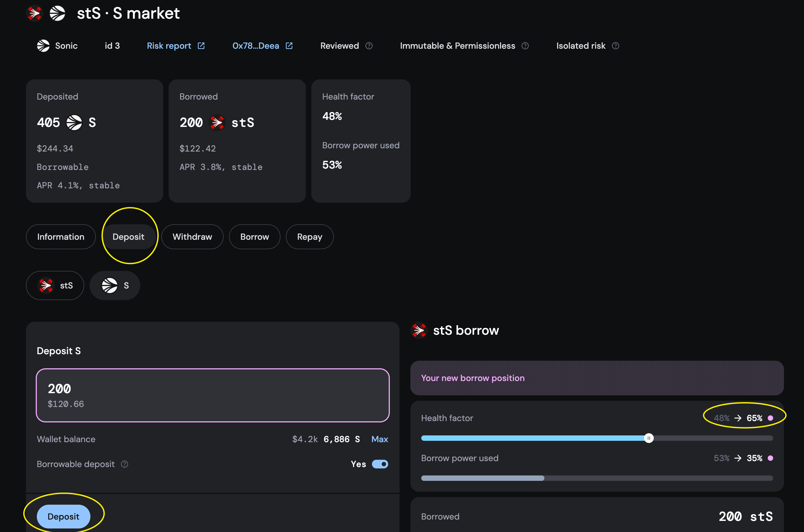This screenshot has height=532, width=804.
Task: Click the stS token icon in the page title
Action: point(35,14)
